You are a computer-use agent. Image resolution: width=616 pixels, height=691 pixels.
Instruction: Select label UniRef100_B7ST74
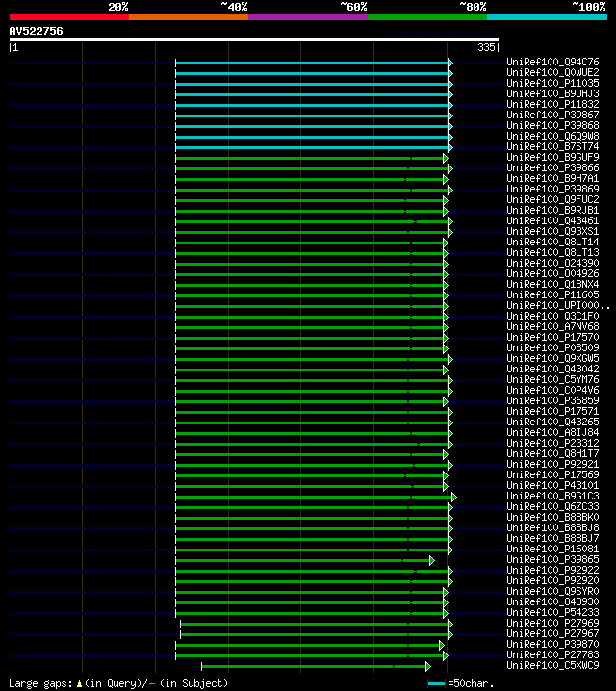(552, 146)
